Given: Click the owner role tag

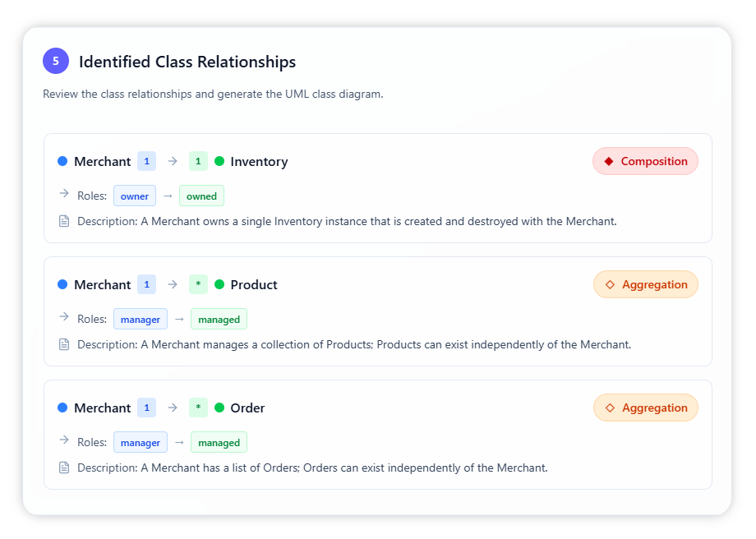Looking at the screenshot, I should pyautogui.click(x=135, y=196).
